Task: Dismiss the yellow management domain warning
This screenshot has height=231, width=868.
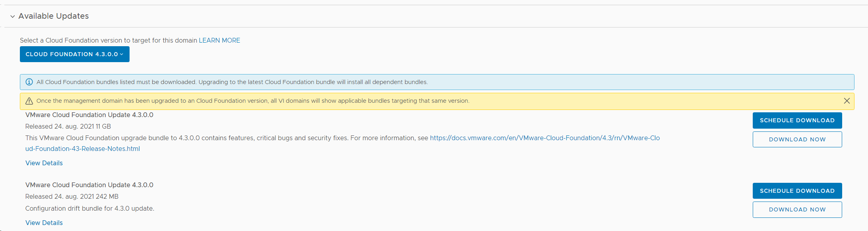Action: click(847, 101)
